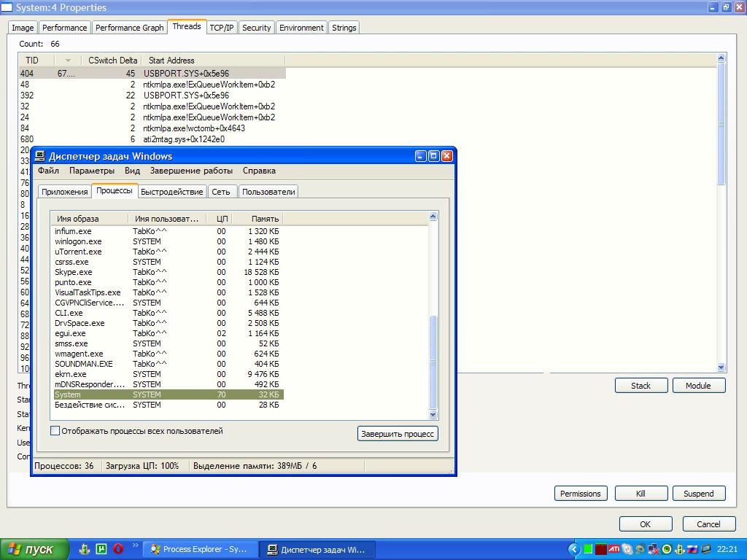Select ekrn.exe process row

click(x=167, y=374)
